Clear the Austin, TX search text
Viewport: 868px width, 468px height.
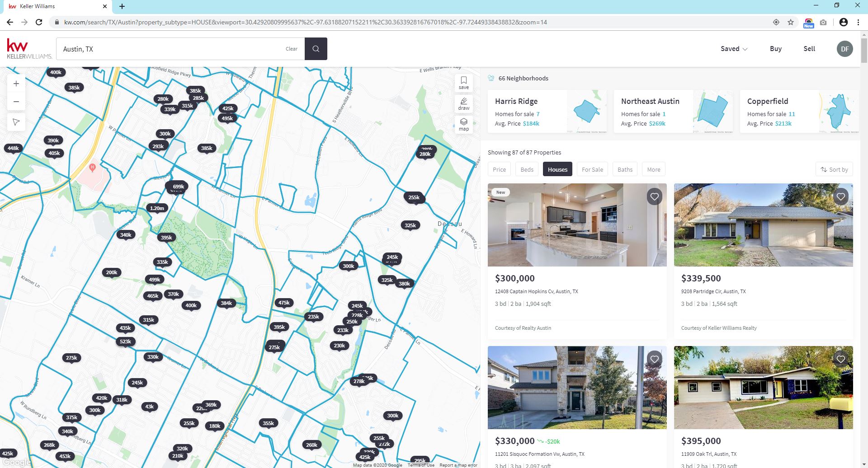coord(291,49)
